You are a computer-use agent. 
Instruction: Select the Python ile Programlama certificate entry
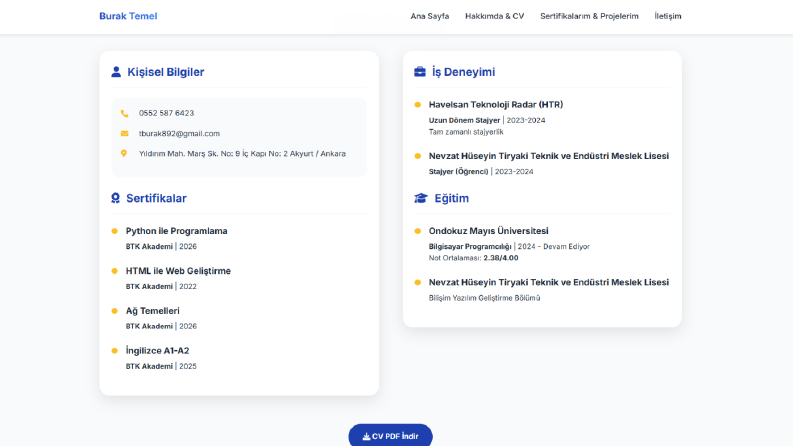tap(177, 231)
